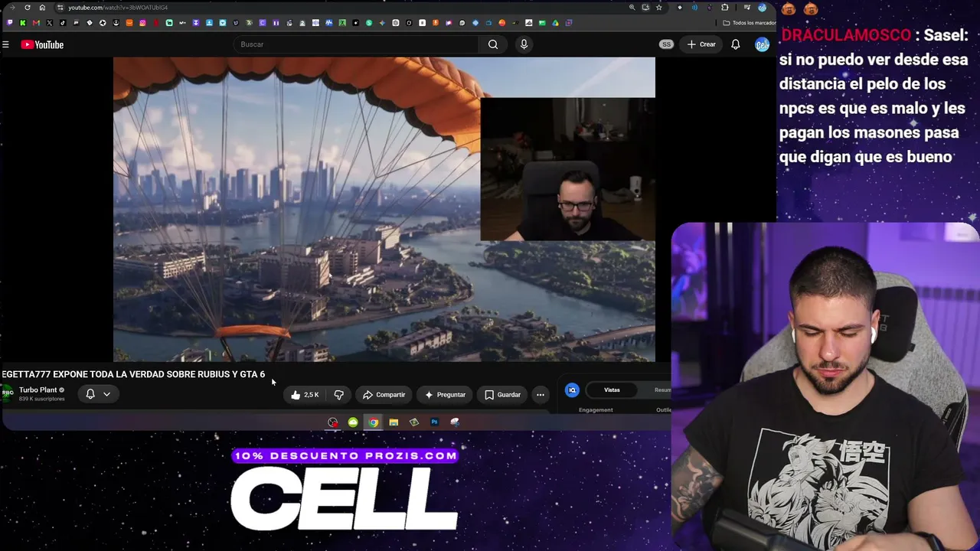Open the browser profile avatar

[x=762, y=8]
